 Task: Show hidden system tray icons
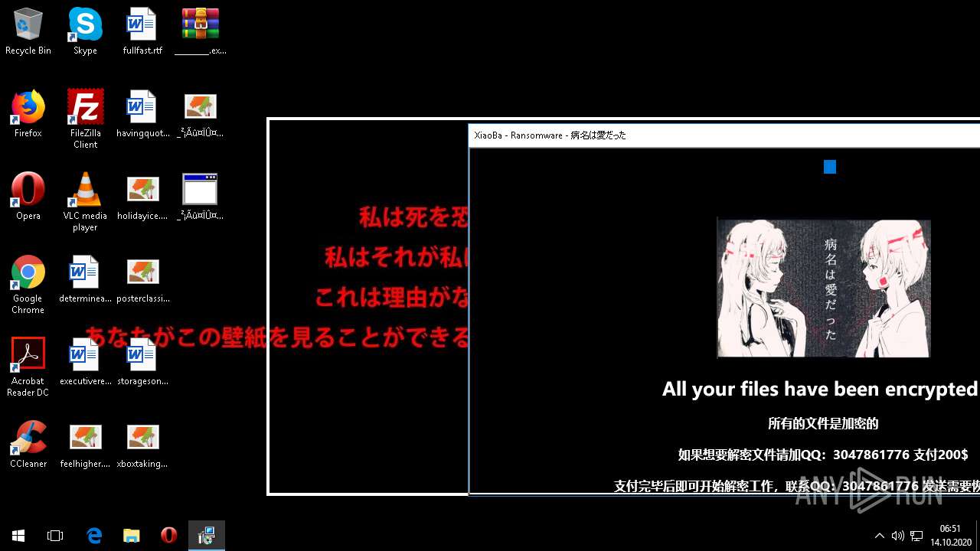pos(880,536)
